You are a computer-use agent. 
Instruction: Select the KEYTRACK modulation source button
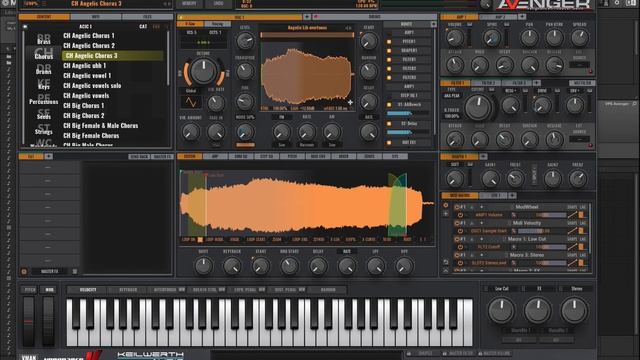128,290
